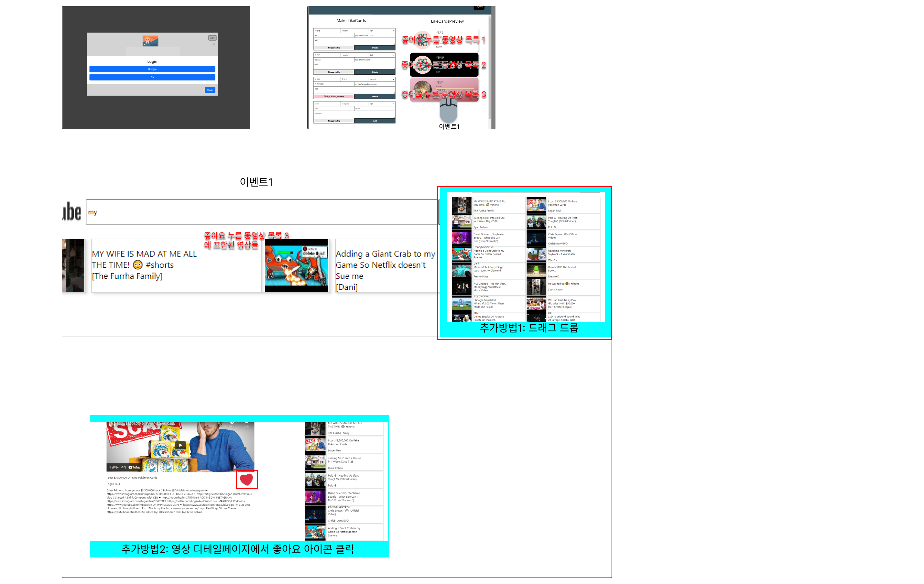Click Add button in the empty card form
The width and height of the screenshot is (924, 584).
(375, 121)
